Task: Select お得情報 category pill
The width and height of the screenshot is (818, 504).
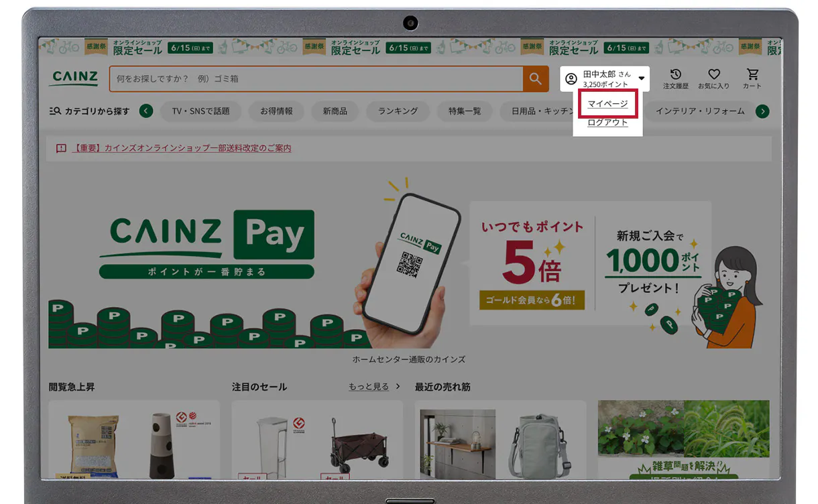Action: tap(276, 111)
